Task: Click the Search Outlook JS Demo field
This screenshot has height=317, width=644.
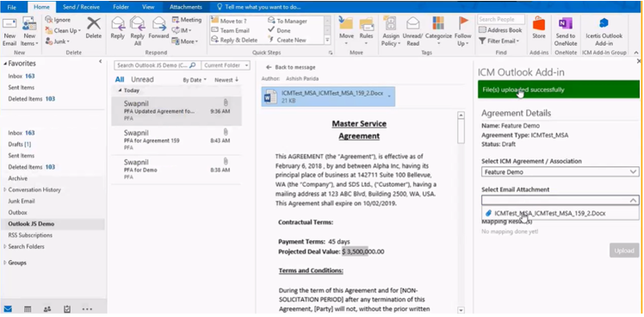Action: pyautogui.click(x=158, y=65)
